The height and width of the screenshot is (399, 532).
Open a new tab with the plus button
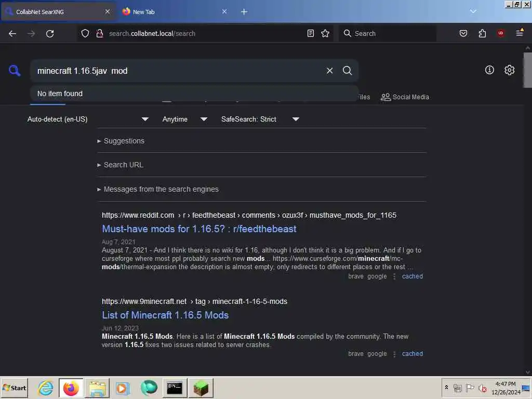pos(244,12)
